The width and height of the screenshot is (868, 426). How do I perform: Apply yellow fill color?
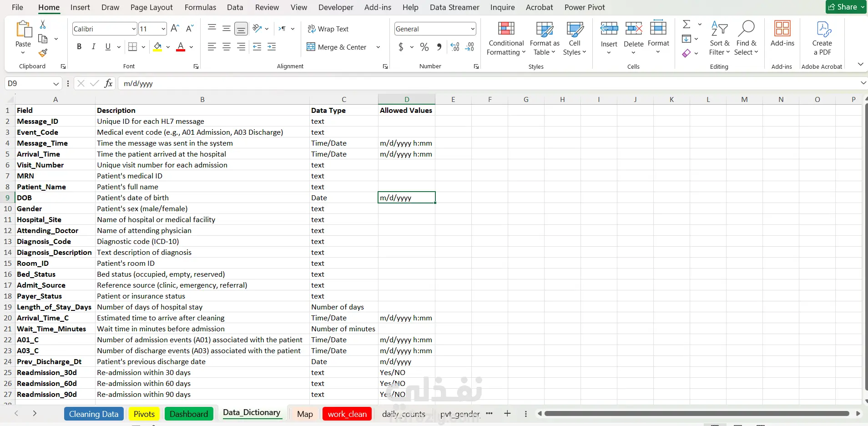point(157,47)
